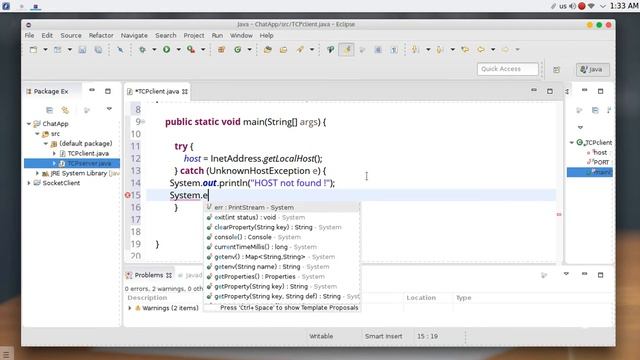Select the 'err : PrintStream' proposal
This screenshot has width=640, height=360.
282,207
